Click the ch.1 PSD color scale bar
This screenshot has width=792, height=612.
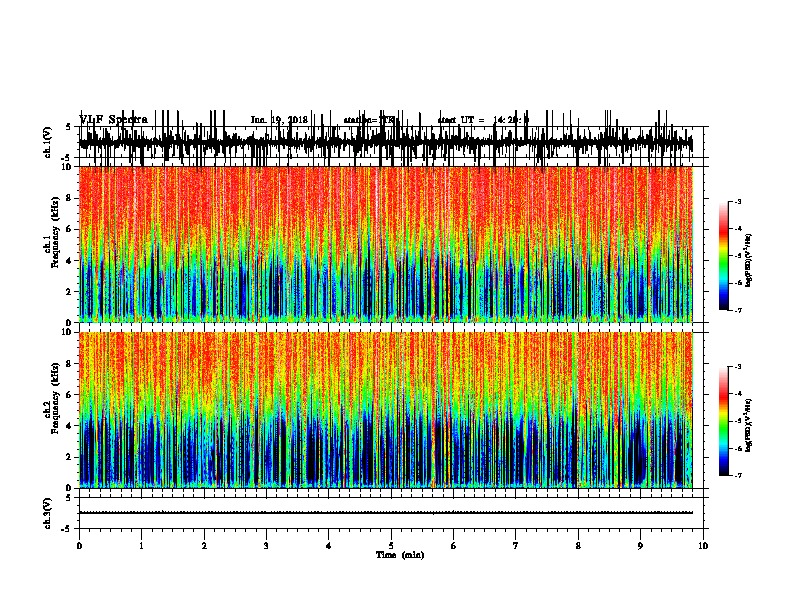(724, 256)
